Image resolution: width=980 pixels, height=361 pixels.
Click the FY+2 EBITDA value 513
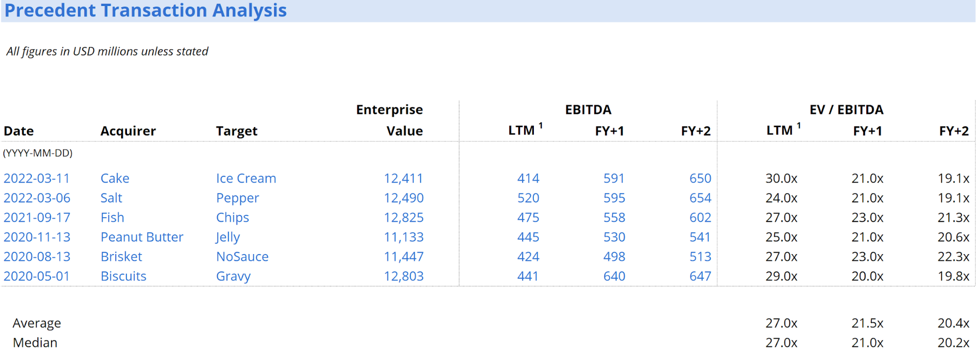pos(700,257)
